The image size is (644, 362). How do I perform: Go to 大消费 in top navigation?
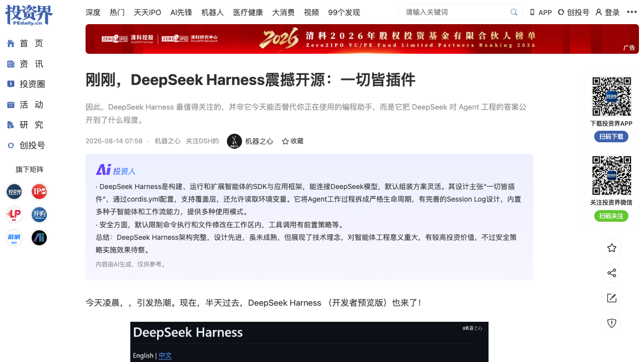[283, 12]
